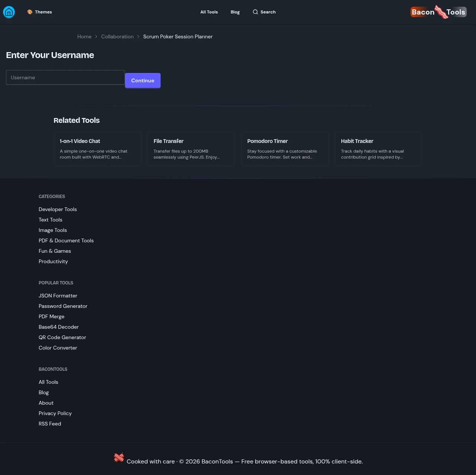This screenshot has width=476, height=475.
Task: Select Developer Tools category link
Action: coord(58,209)
